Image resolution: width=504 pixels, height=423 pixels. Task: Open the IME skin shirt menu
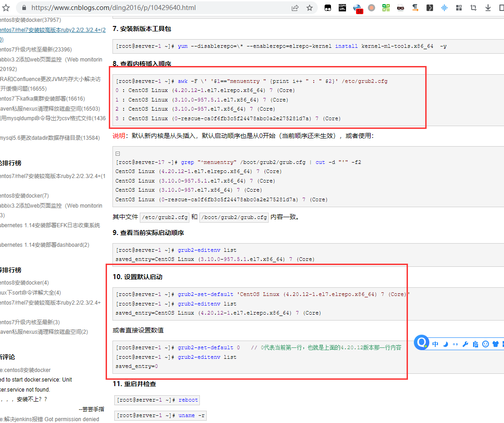click(495, 344)
